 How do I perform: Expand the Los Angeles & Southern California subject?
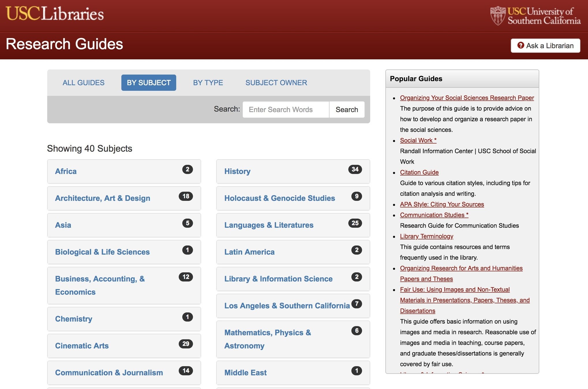(x=287, y=306)
